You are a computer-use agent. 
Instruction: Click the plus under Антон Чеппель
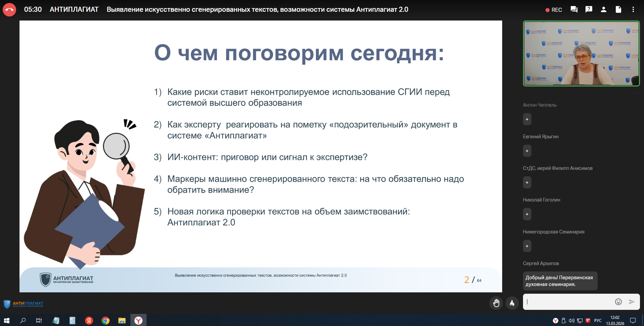point(527,119)
